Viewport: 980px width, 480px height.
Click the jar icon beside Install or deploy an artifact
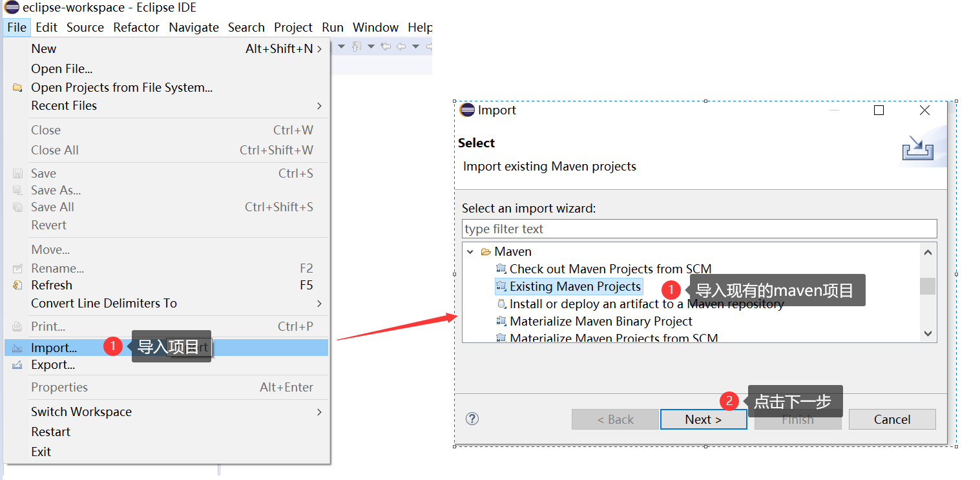[x=501, y=304]
